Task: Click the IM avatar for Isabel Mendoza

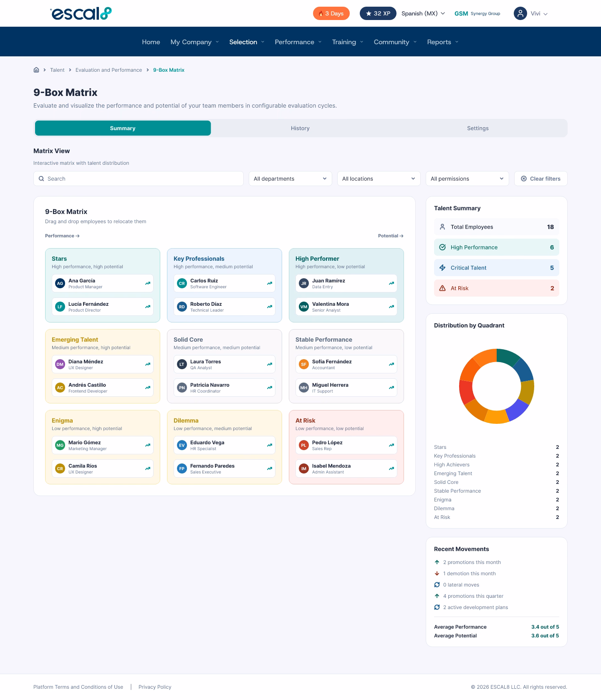Action: tap(304, 468)
